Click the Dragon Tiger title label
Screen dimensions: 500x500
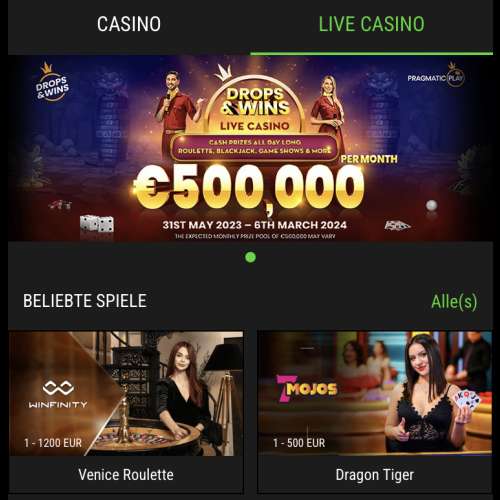375,475
